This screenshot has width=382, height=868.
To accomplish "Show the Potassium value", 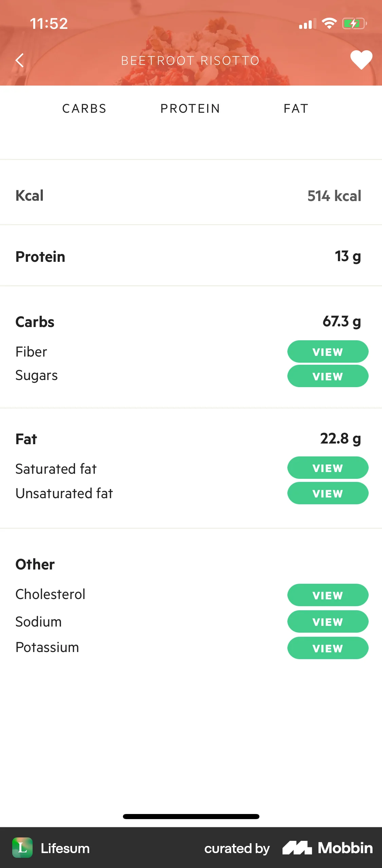I will (x=328, y=648).
